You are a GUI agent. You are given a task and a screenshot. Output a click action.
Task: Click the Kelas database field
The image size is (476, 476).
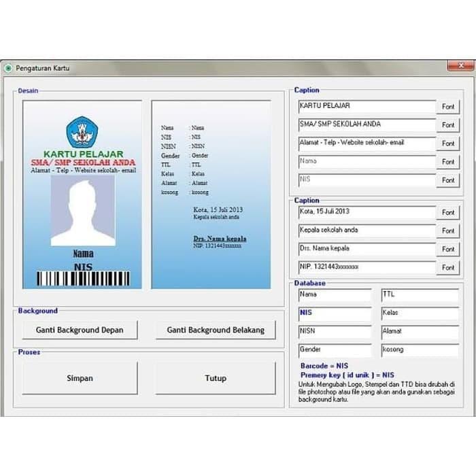[x=419, y=313]
